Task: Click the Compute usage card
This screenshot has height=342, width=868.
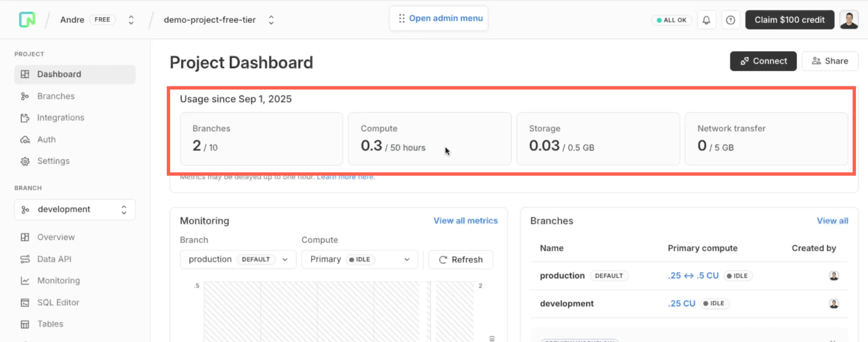Action: click(x=429, y=138)
